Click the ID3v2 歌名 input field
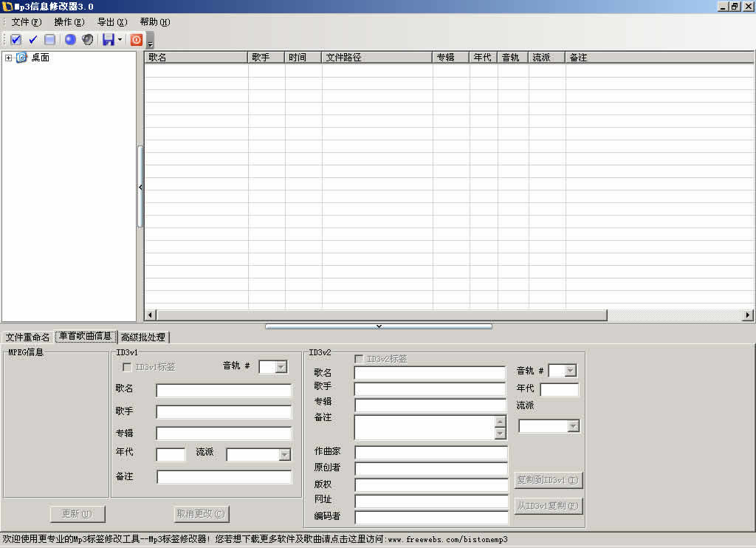 (x=430, y=373)
